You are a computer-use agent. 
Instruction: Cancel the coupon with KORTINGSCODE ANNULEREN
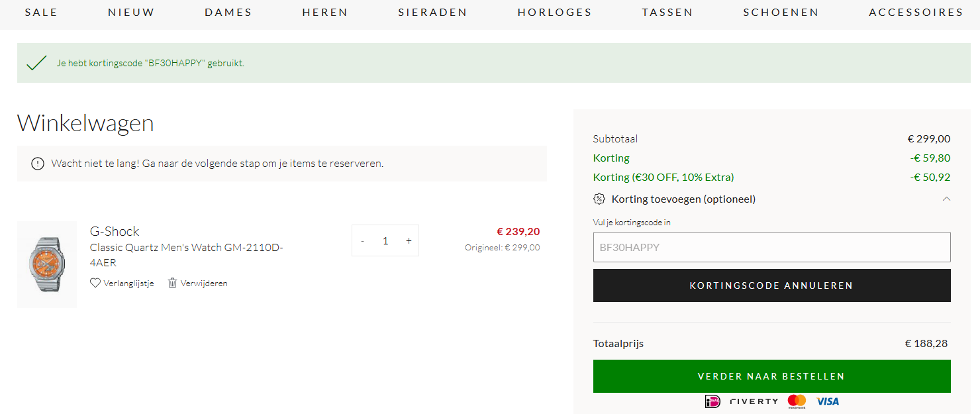(772, 285)
